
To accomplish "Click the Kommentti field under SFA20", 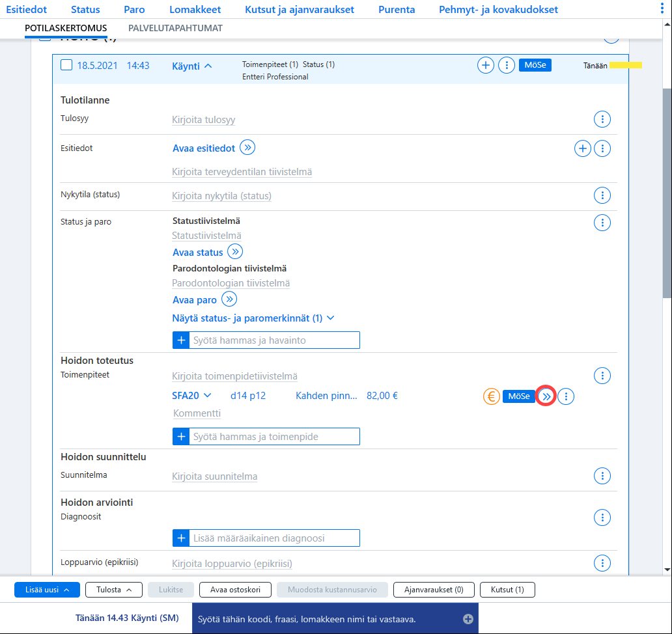I will coord(197,413).
